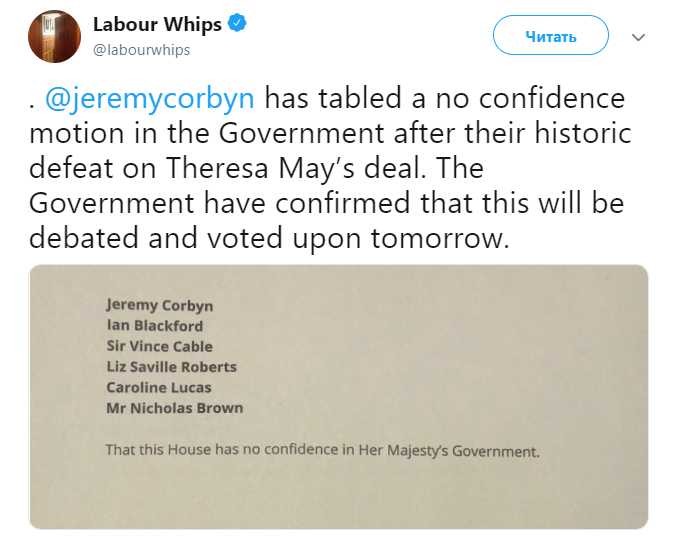Viewport: 676px width, 536px height.
Task: Click "Ian Blackford" name in the photo
Action: click(155, 326)
